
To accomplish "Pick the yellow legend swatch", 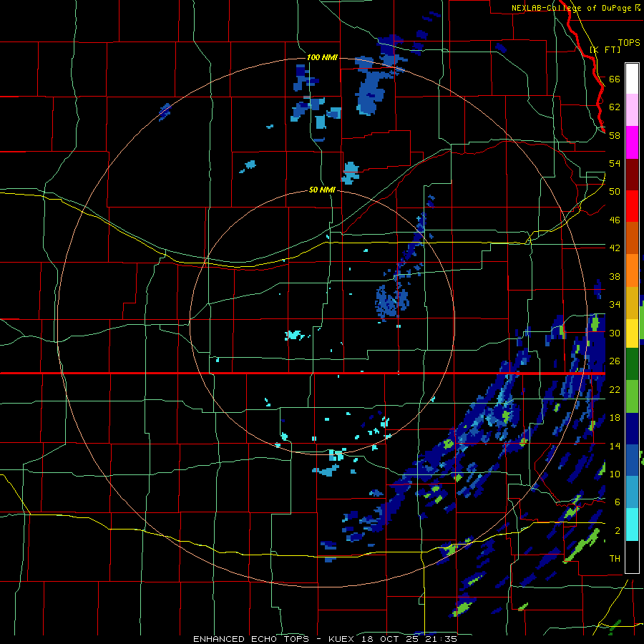I will (x=632, y=333).
